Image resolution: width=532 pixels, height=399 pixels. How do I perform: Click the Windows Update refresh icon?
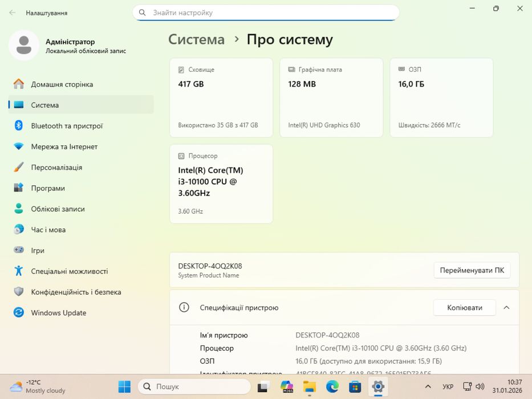pos(19,312)
